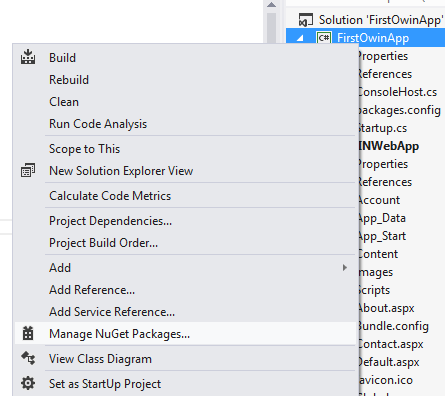The height and width of the screenshot is (396, 445).
Task: Click the scrollbar up arrow
Action: tap(272, 5)
